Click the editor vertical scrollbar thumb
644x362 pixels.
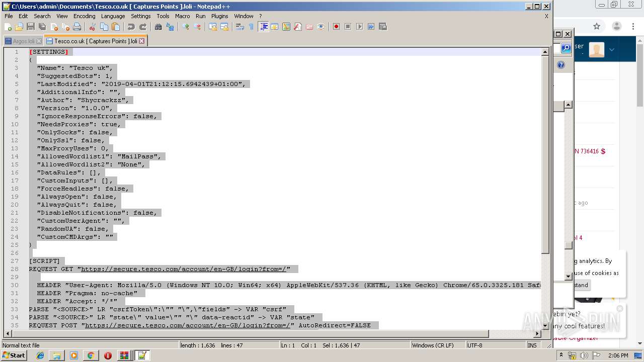tap(545, 153)
